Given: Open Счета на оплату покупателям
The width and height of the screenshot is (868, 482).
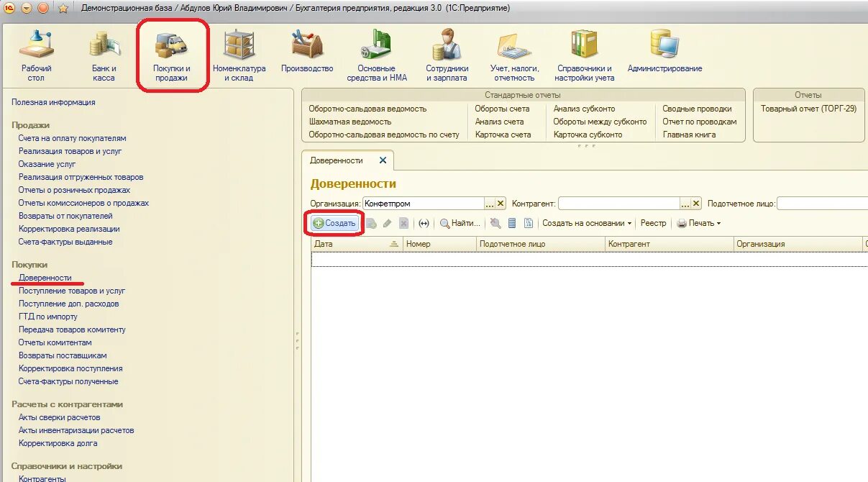Looking at the screenshot, I should [72, 138].
